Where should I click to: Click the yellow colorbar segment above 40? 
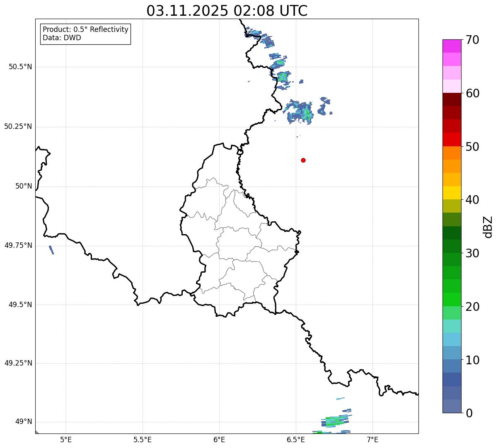[x=452, y=193]
